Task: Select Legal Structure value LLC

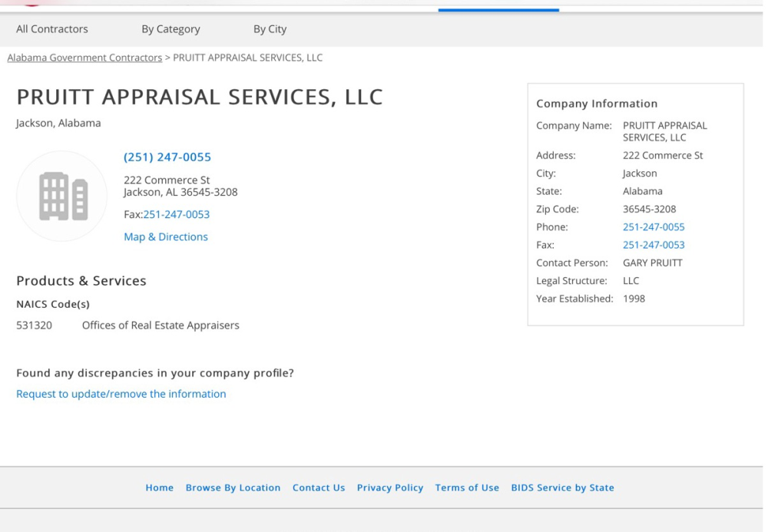Action: [631, 280]
